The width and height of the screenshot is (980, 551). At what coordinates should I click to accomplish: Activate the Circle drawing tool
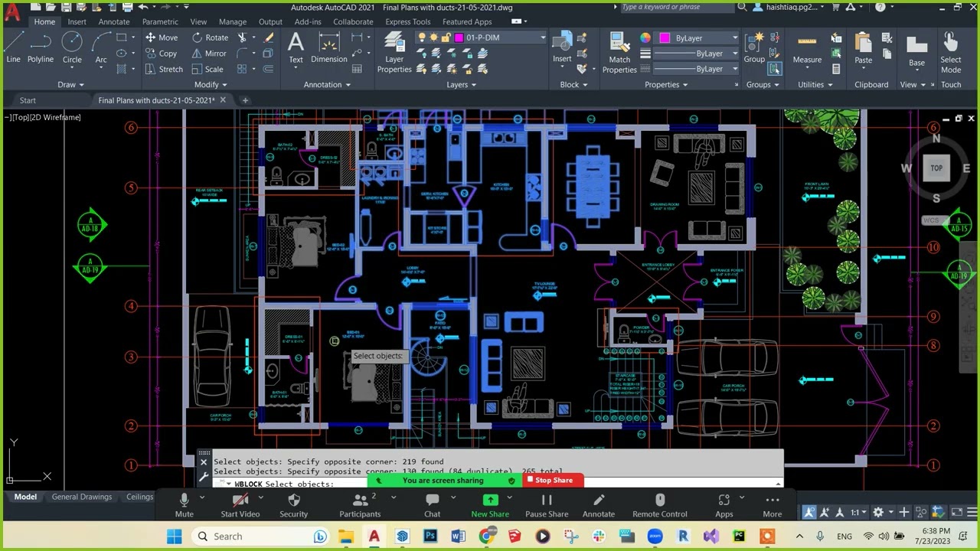(72, 47)
